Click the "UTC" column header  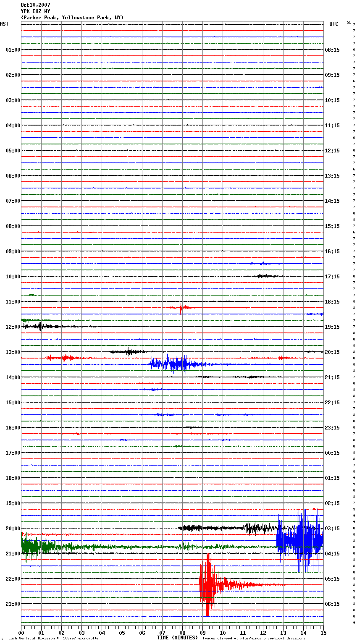(x=334, y=24)
